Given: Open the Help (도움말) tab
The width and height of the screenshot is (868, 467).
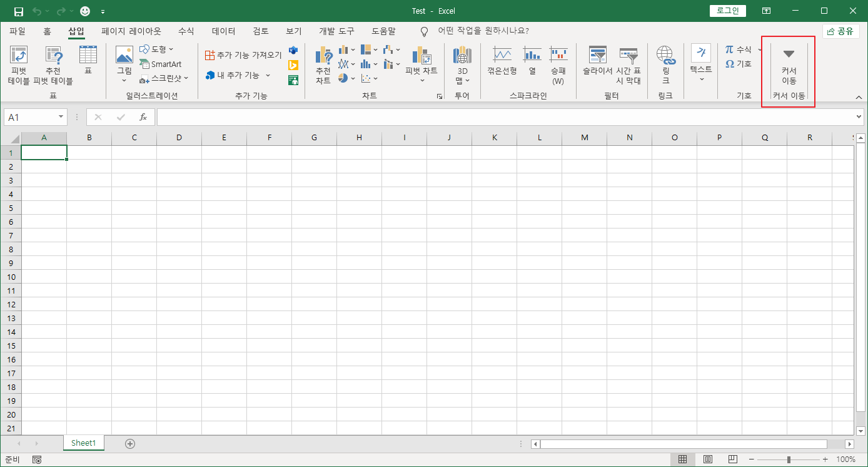Looking at the screenshot, I should pyautogui.click(x=383, y=31).
